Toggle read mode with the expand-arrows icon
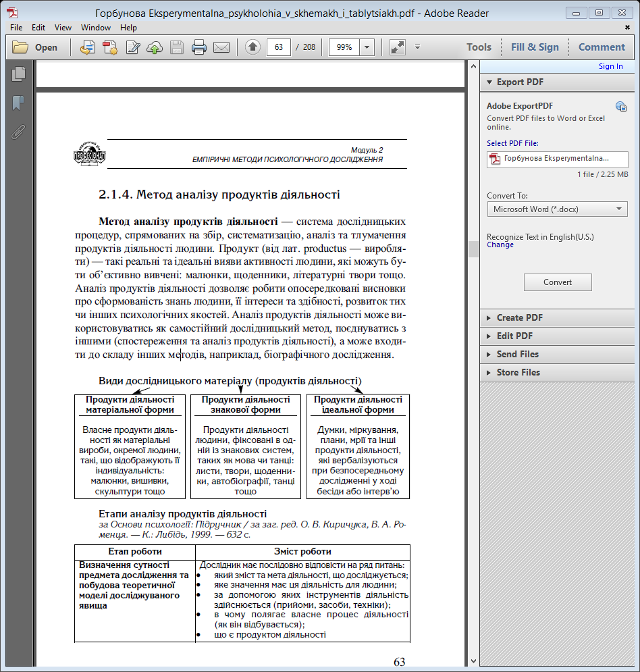The image size is (640, 672). [397, 47]
